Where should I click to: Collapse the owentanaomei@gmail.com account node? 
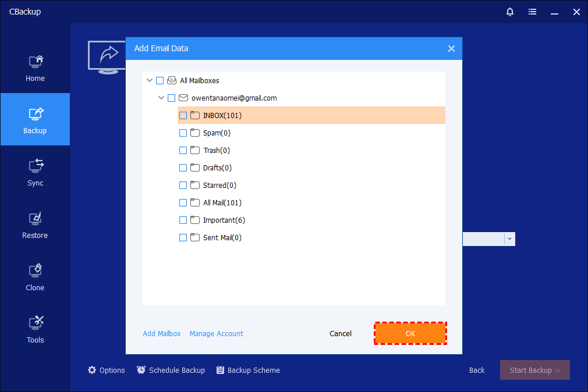tap(161, 98)
